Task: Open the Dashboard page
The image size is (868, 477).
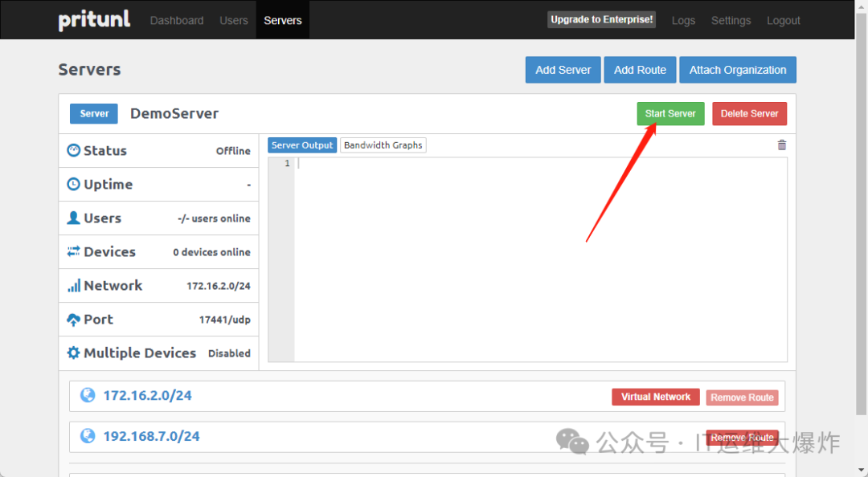Action: tap(176, 20)
